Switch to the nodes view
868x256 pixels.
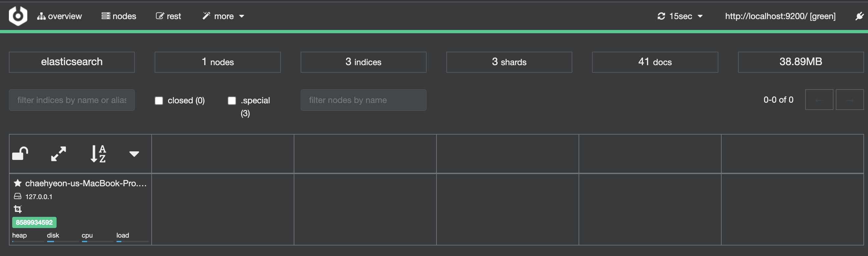pyautogui.click(x=119, y=16)
